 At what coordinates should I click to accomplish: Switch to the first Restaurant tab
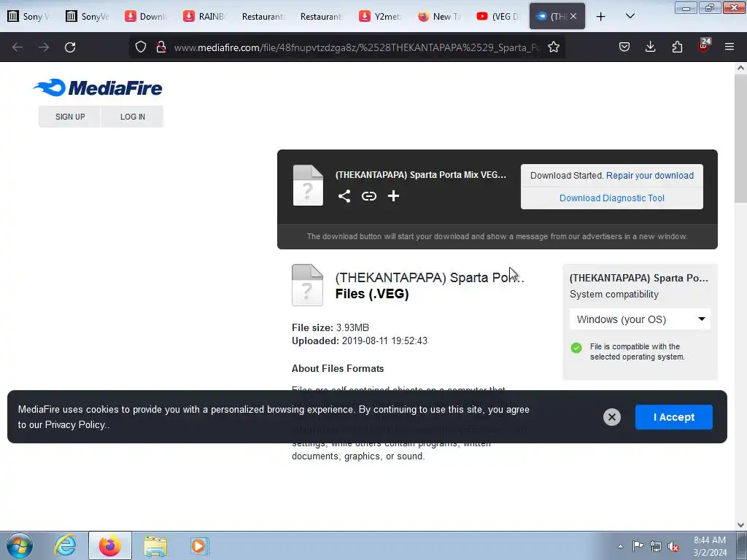coord(263,17)
